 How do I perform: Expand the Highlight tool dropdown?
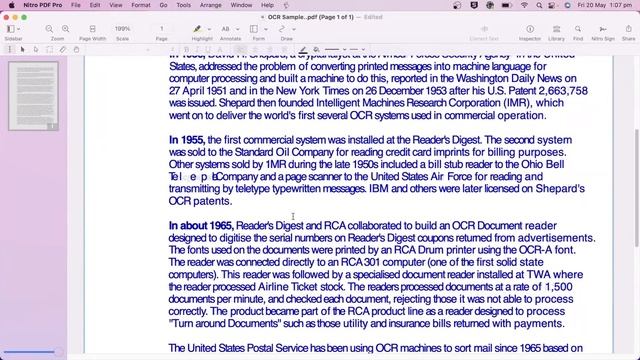click(x=209, y=29)
